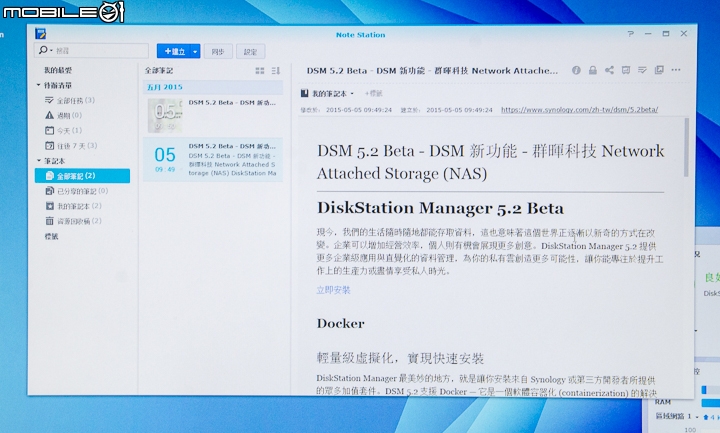Open presentation mode icon in note toolbar

point(625,70)
